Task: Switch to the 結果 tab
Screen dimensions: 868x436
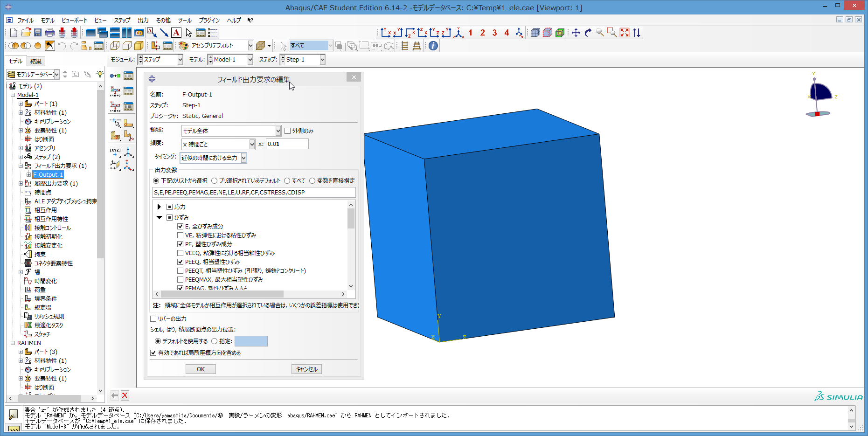Action: [35, 61]
